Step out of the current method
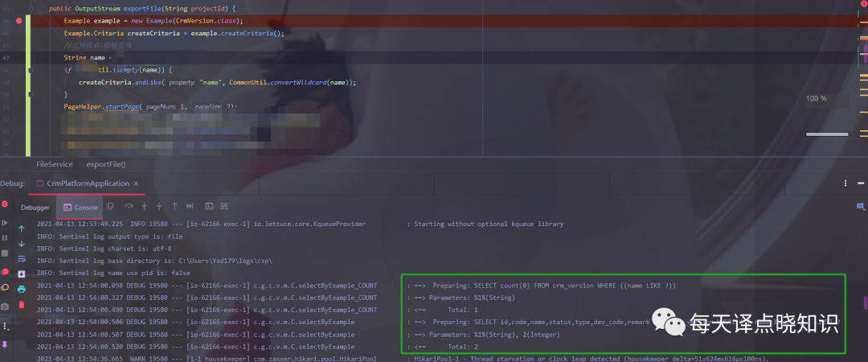This screenshot has width=868, height=362. pyautogui.click(x=175, y=206)
